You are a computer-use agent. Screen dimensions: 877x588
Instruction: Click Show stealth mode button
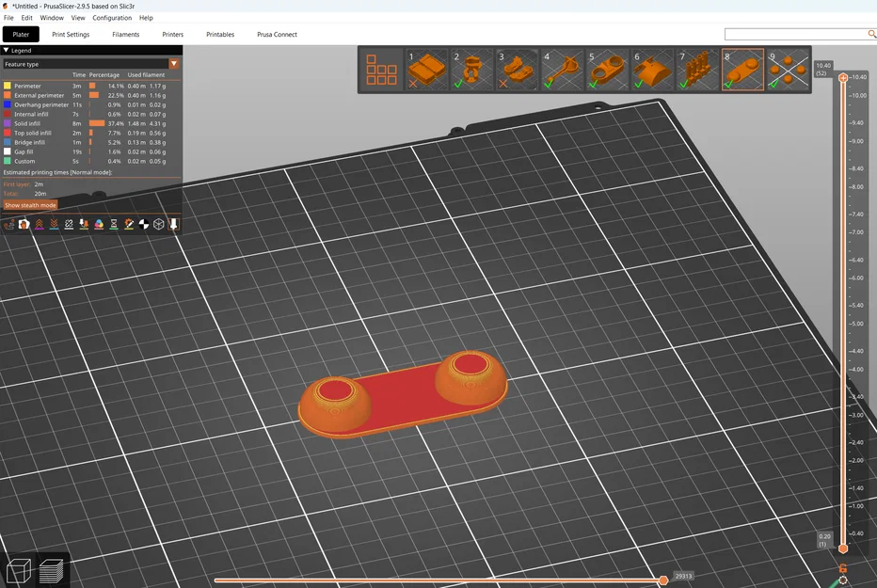(30, 205)
